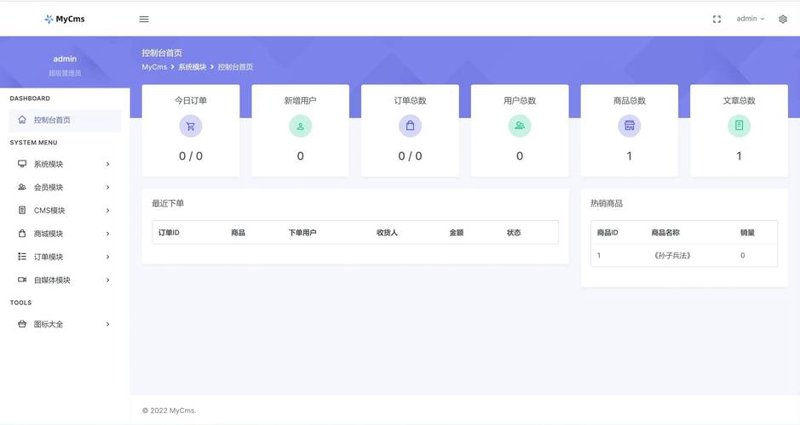This screenshot has width=800, height=425.
Task: Click the home icon beside 控制台首页
Action: pos(22,120)
